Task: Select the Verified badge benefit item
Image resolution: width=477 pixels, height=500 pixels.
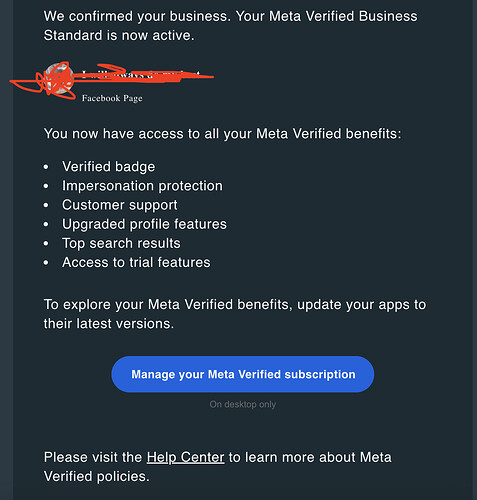Action: (x=108, y=167)
